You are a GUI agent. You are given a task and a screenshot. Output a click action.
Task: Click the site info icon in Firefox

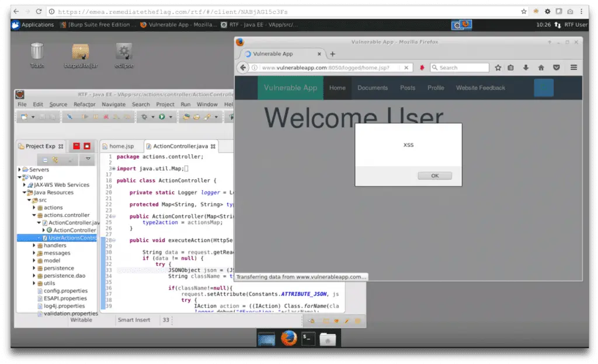255,68
